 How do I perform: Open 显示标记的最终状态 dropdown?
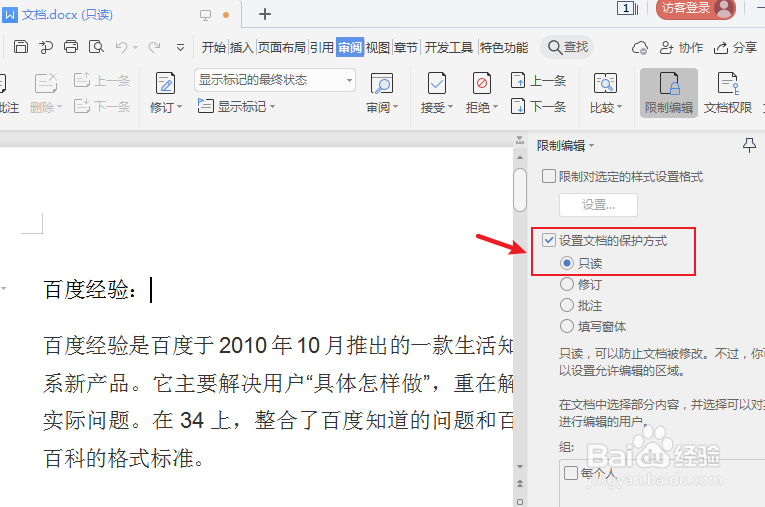275,80
